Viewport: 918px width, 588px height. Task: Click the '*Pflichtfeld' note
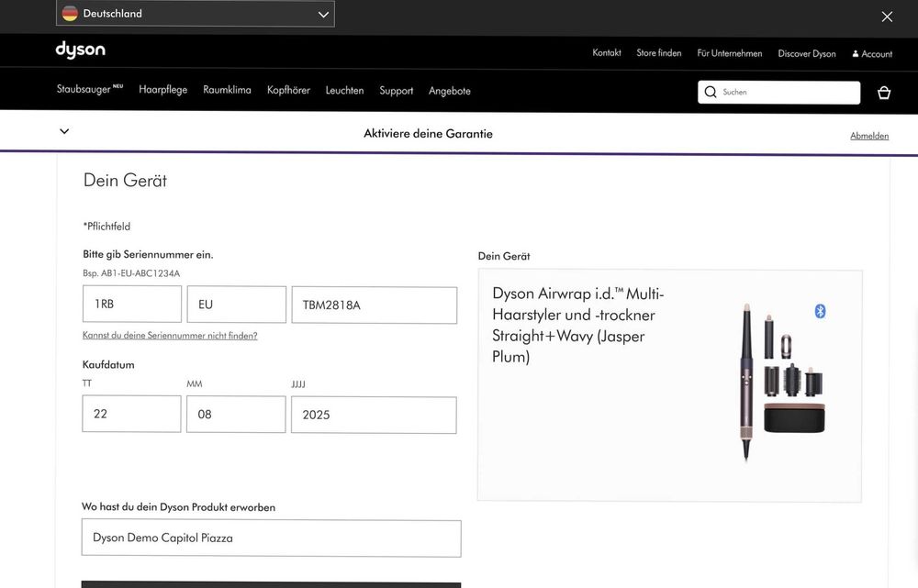[x=106, y=227]
